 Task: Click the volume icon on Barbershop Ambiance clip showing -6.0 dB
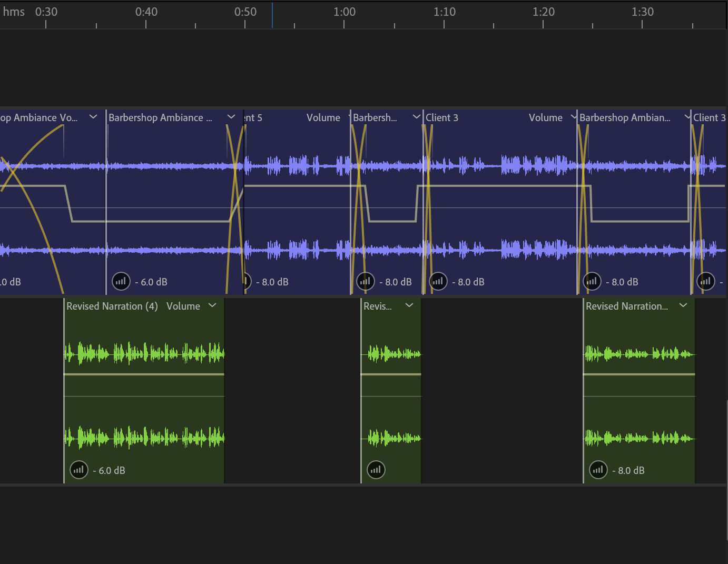click(121, 282)
